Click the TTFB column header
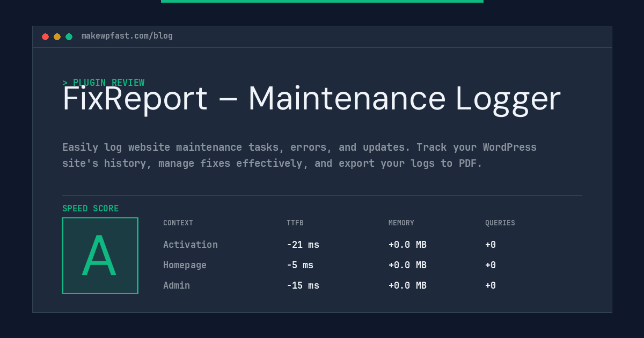The height and width of the screenshot is (338, 644). [295, 223]
